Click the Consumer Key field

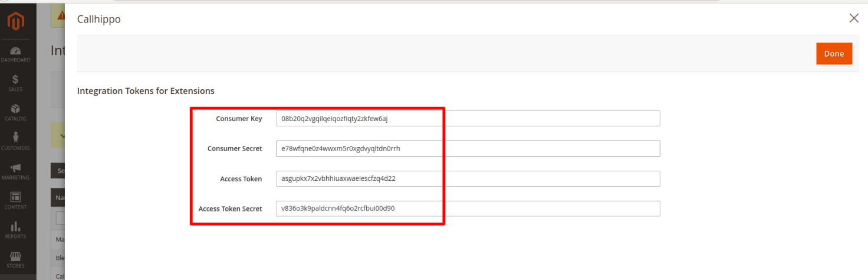[x=468, y=118]
